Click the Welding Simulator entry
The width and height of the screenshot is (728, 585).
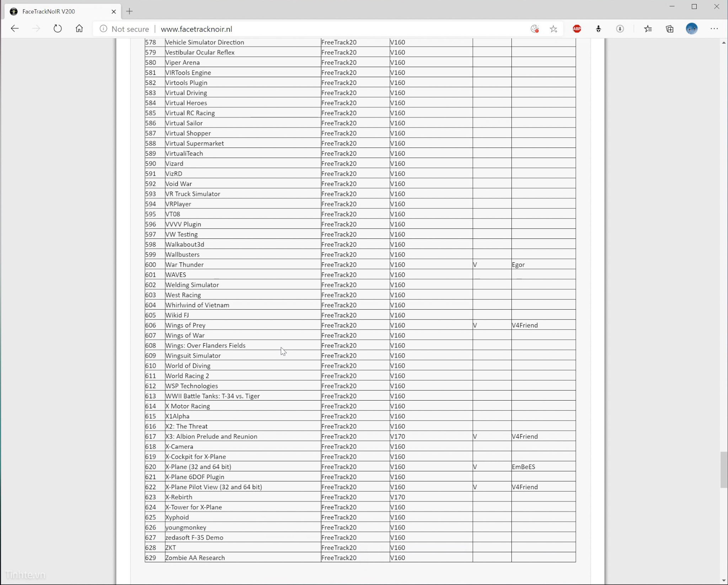coord(192,285)
